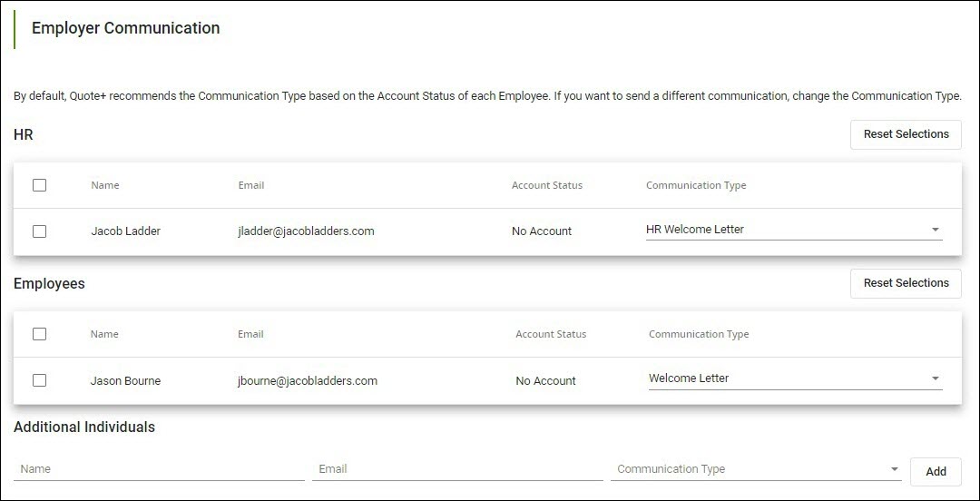Click Account Status column header in HR table

point(547,185)
